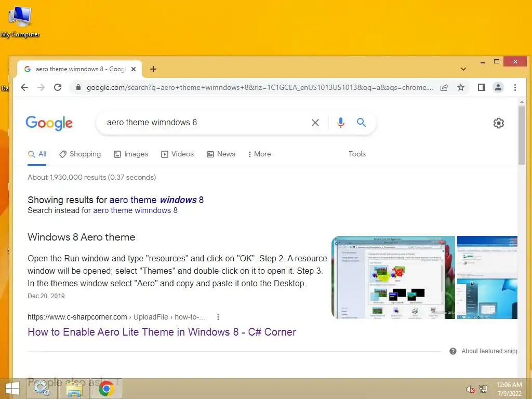Submit search with magnifier icon
This screenshot has width=532, height=399.
coord(362,123)
